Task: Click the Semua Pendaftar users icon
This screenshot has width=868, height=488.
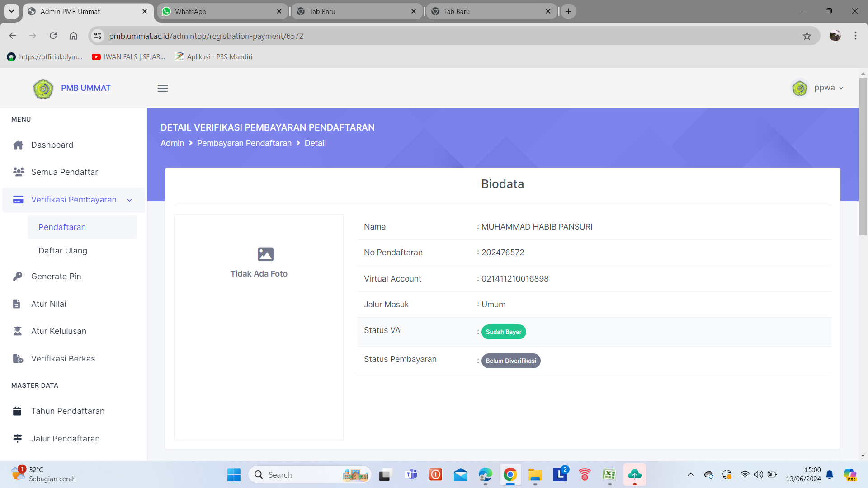Action: coord(19,172)
